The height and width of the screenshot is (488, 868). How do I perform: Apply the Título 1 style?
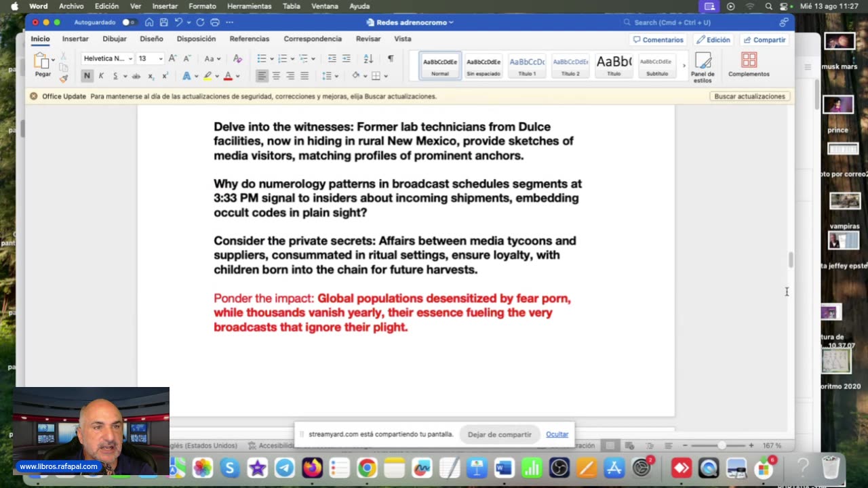pyautogui.click(x=527, y=65)
